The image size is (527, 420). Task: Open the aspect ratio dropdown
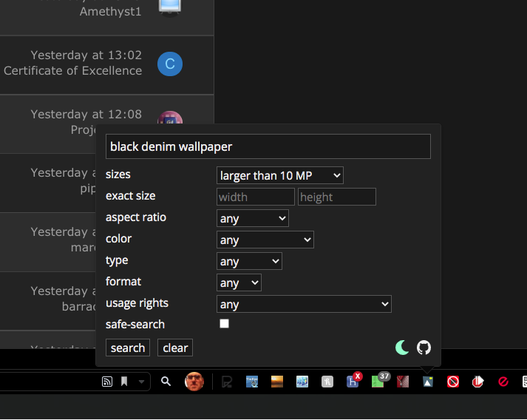pos(253,218)
